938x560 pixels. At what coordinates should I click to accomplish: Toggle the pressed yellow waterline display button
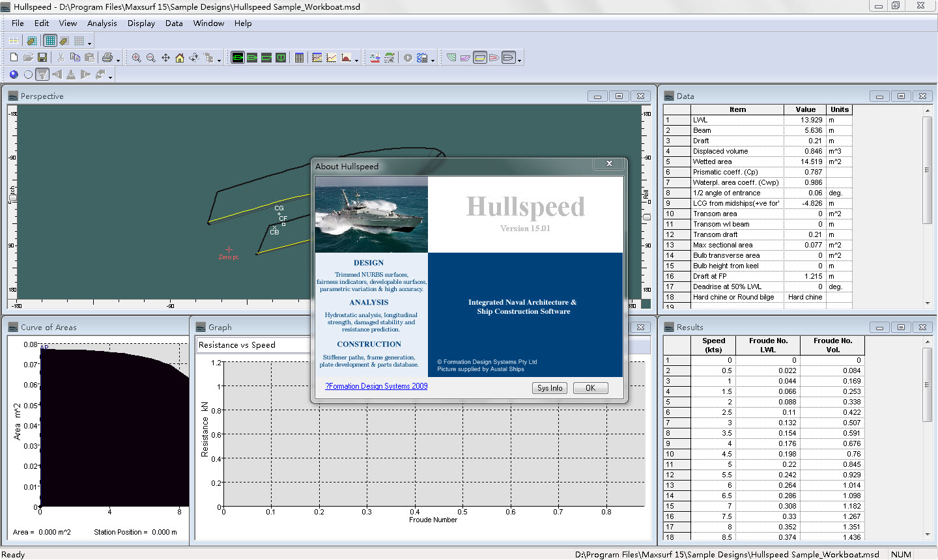pyautogui.click(x=480, y=58)
